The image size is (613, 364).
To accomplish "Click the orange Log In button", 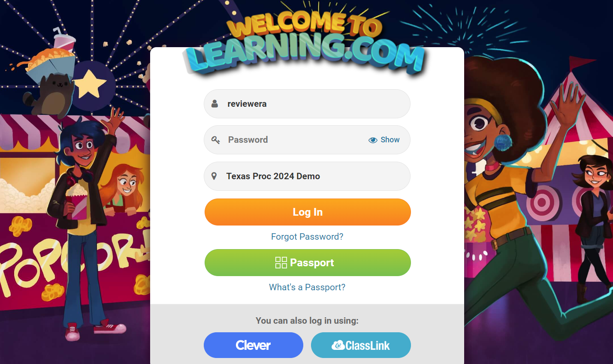I will tap(308, 212).
